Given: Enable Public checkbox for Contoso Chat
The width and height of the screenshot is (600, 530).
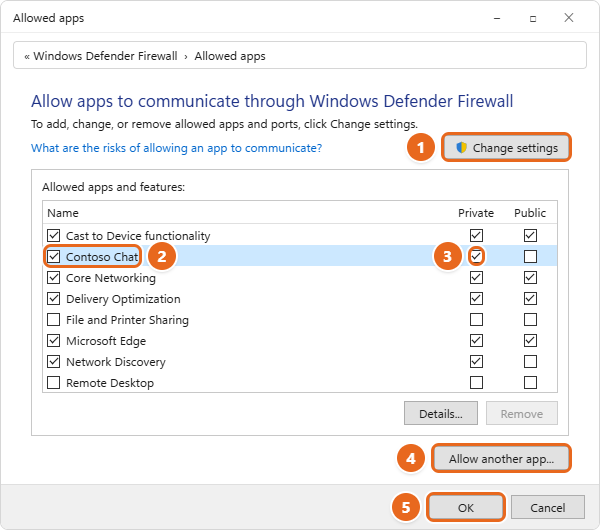Looking at the screenshot, I should 530,256.
